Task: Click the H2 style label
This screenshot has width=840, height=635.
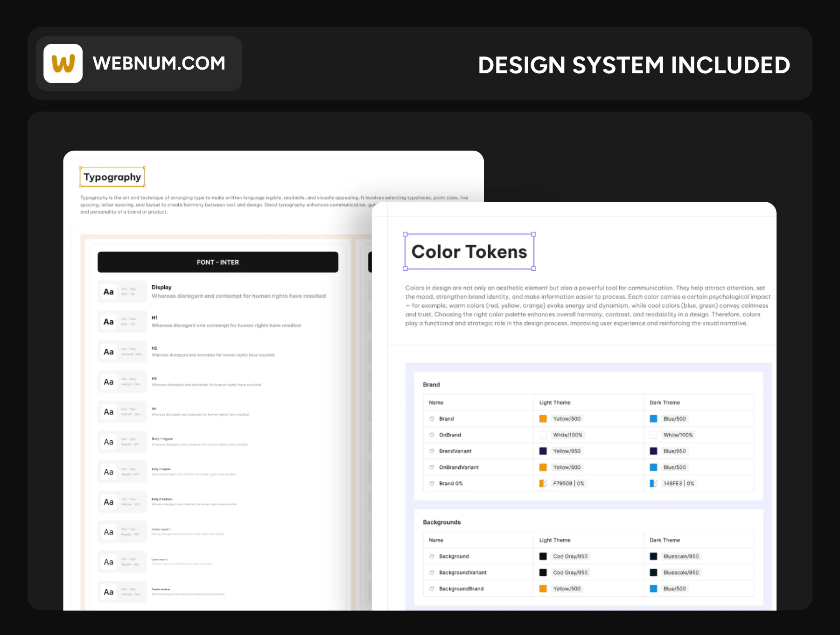Action: pyautogui.click(x=154, y=348)
